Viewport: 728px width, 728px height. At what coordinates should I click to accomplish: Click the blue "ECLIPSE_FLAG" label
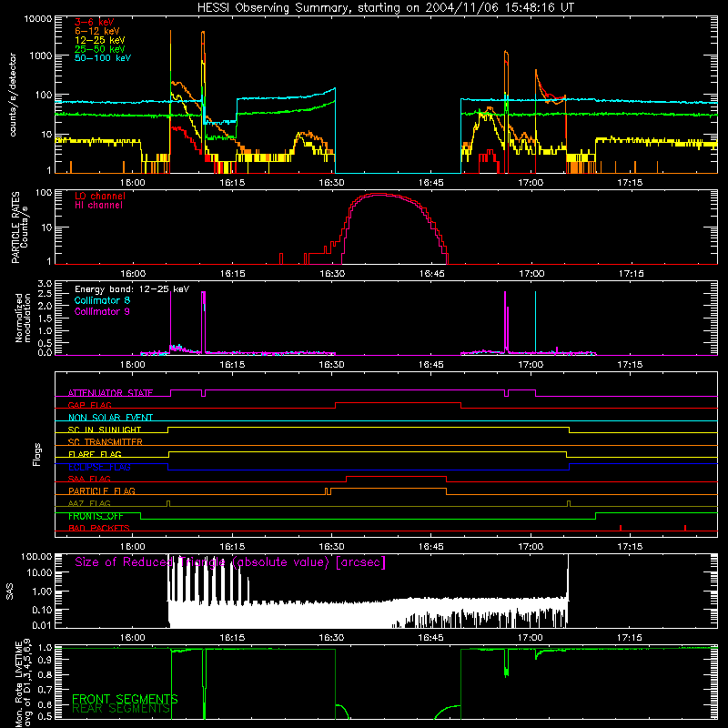click(x=99, y=467)
